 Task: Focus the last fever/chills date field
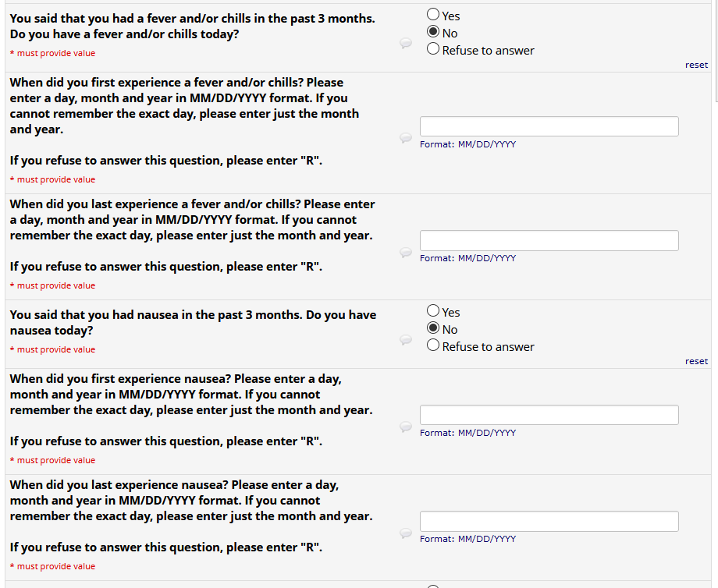[549, 240]
